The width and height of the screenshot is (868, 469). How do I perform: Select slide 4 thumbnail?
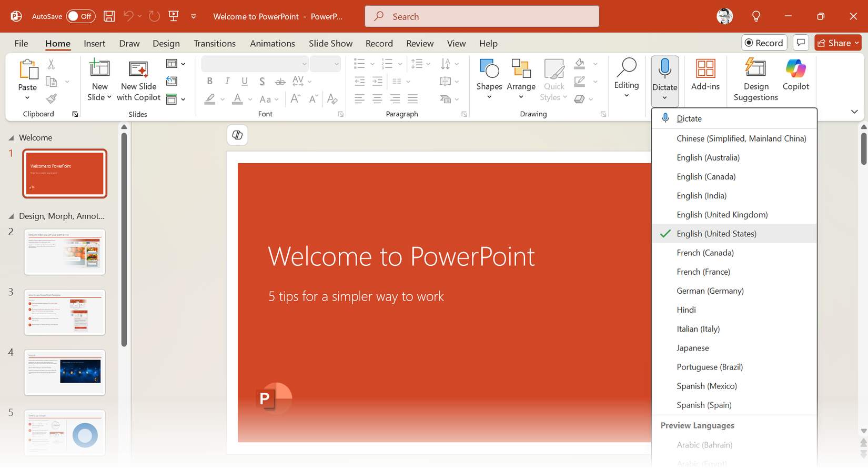click(65, 372)
